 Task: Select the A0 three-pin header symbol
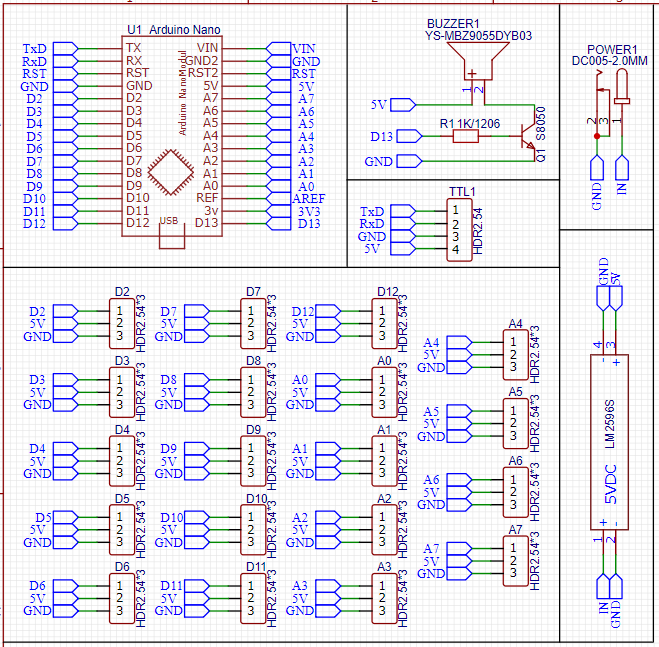click(x=384, y=392)
